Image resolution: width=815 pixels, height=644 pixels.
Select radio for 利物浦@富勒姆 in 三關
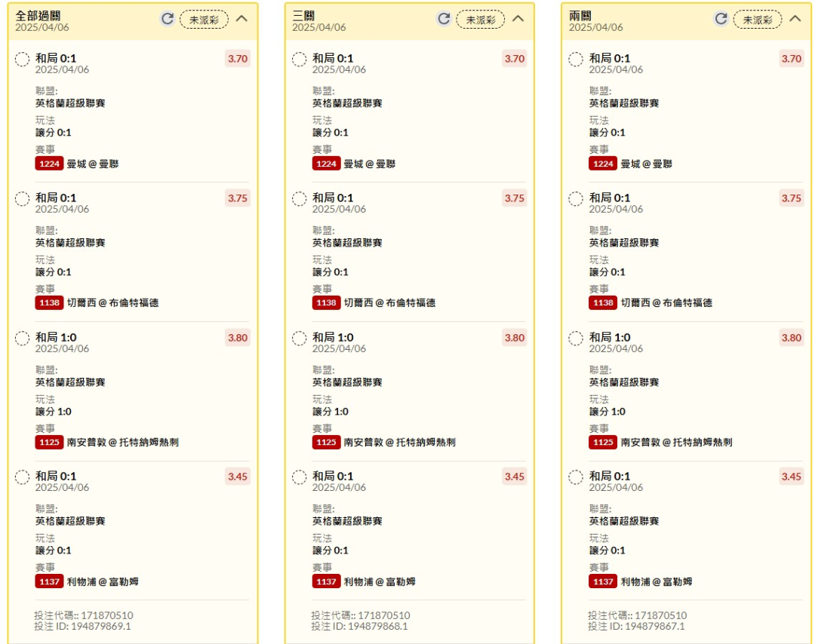(299, 477)
